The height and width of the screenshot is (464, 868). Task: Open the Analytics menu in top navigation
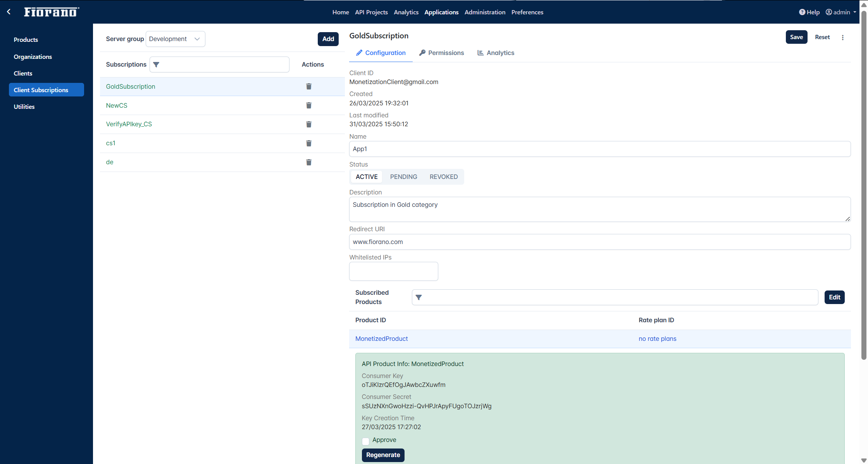coord(406,12)
